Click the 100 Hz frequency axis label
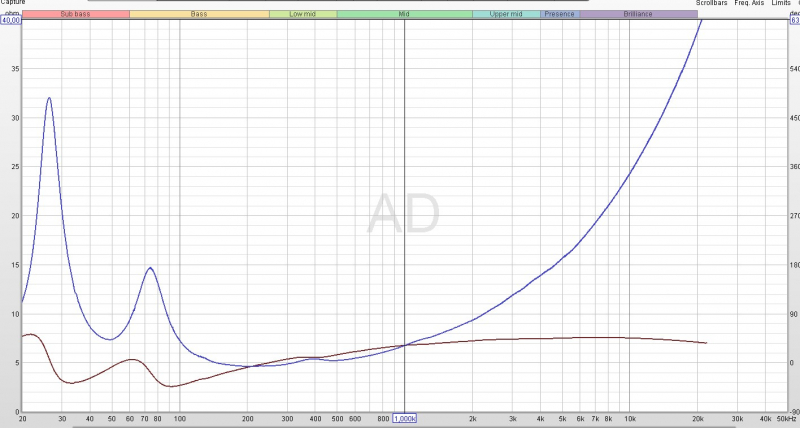 [x=180, y=419]
